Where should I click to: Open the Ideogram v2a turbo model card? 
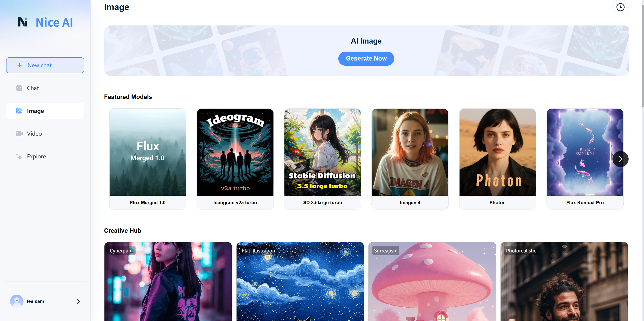tap(235, 159)
